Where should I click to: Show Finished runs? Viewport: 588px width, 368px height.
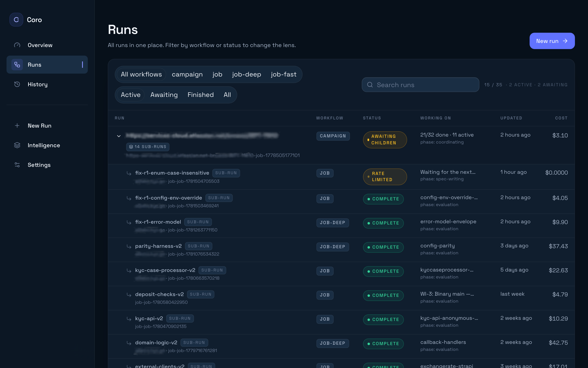coord(200,95)
